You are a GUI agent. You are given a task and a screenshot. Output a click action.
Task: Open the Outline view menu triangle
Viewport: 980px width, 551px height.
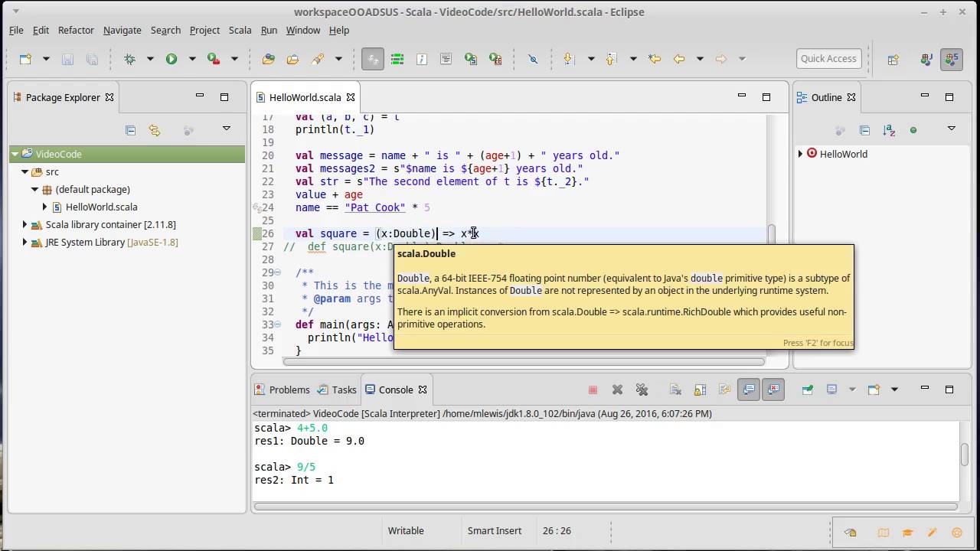click(951, 129)
